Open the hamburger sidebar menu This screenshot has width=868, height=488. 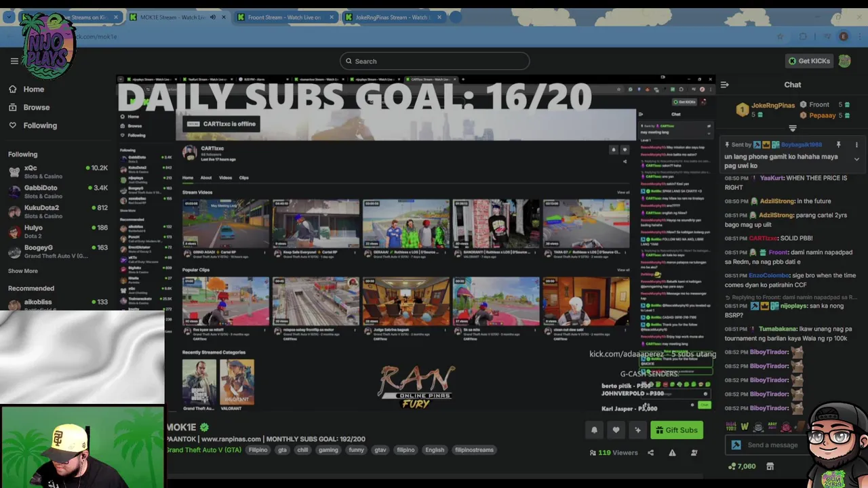(x=14, y=61)
